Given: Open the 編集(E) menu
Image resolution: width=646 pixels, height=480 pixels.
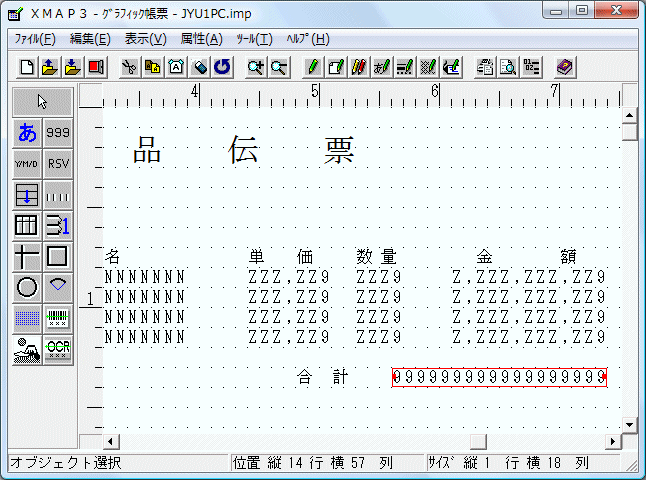Looking at the screenshot, I should (90, 39).
